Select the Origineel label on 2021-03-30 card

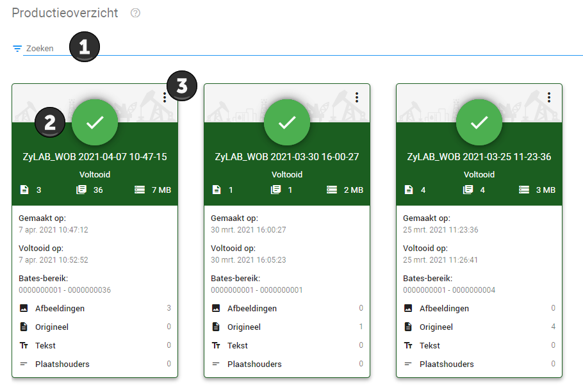click(x=244, y=327)
